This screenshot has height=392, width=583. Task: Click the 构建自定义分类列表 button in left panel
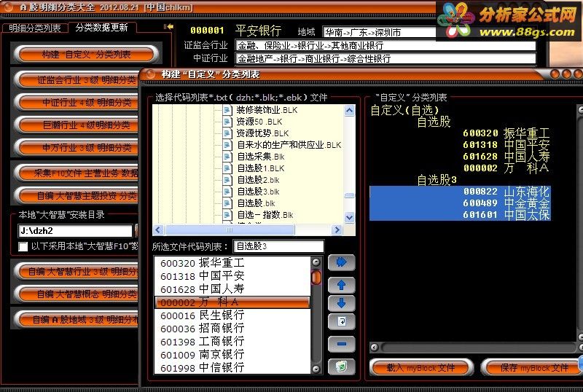point(86,55)
